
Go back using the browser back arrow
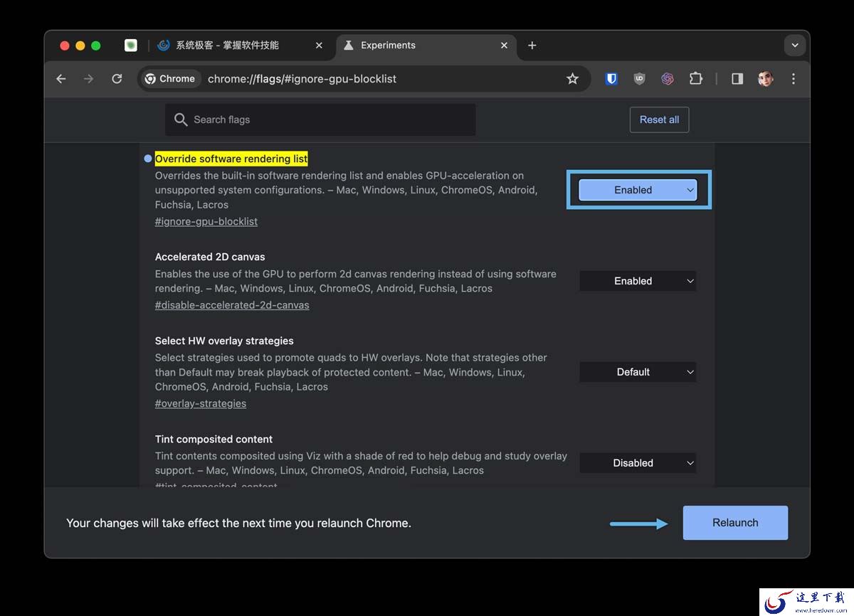[x=61, y=79]
